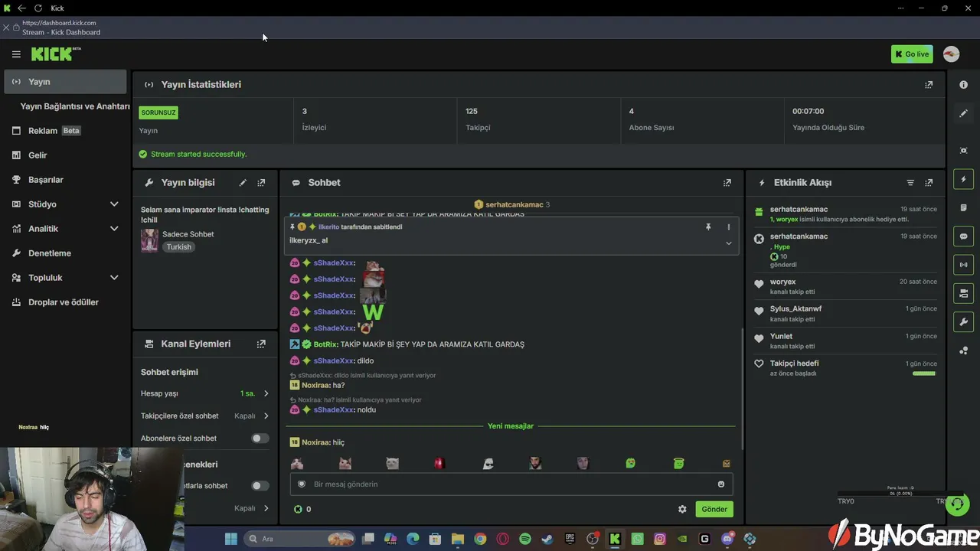Screen dimensions: 980x551
Task: Open pinned message three-dot options
Action: pyautogui.click(x=728, y=227)
